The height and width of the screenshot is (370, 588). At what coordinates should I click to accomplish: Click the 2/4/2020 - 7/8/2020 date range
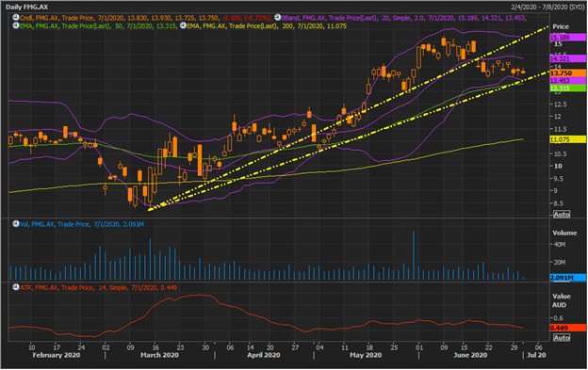click(547, 8)
